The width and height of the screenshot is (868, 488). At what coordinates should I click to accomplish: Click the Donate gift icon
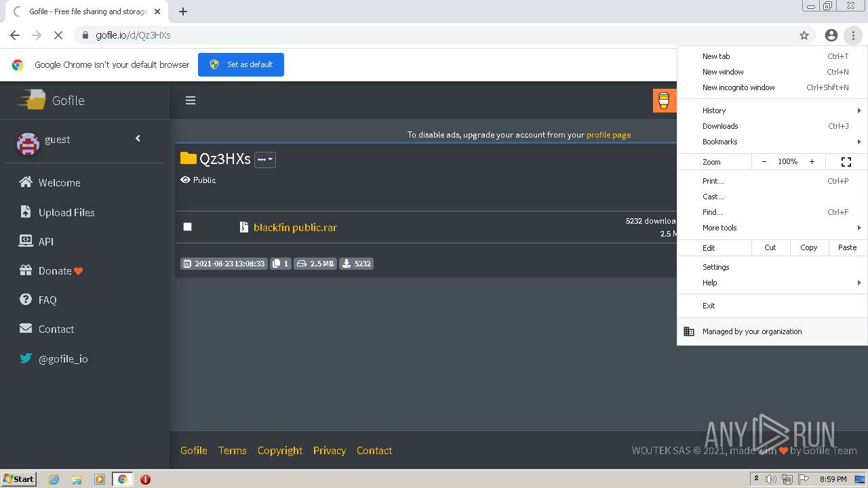[26, 270]
